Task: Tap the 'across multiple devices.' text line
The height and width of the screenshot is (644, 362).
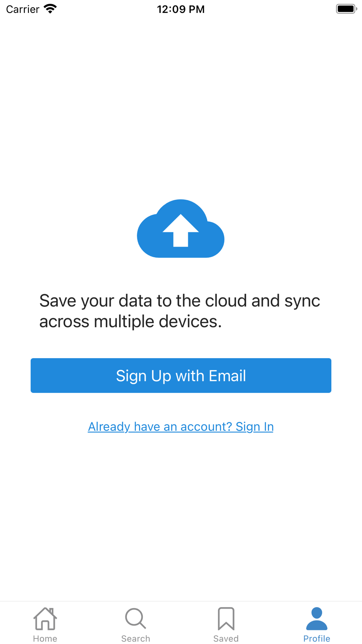Action: 130,321
